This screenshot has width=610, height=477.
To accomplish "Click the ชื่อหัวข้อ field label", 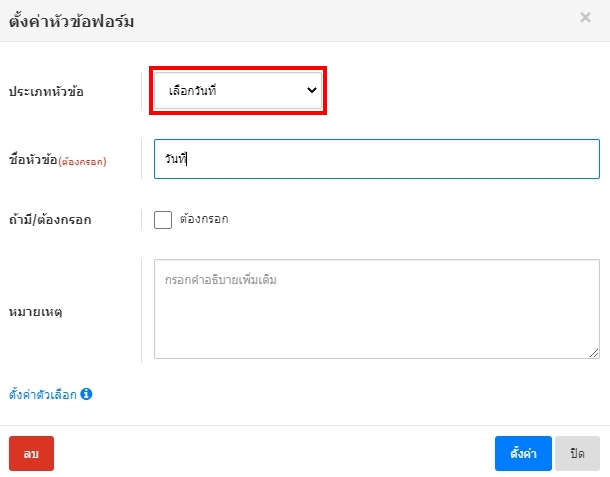I will click(x=32, y=160).
